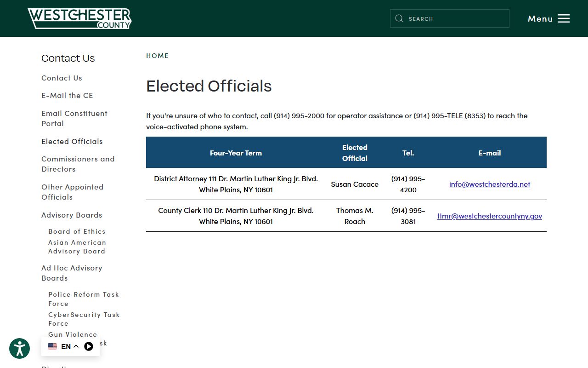Play the page read-aloud button
Image resolution: width=588 pixels, height=368 pixels.
tap(89, 346)
